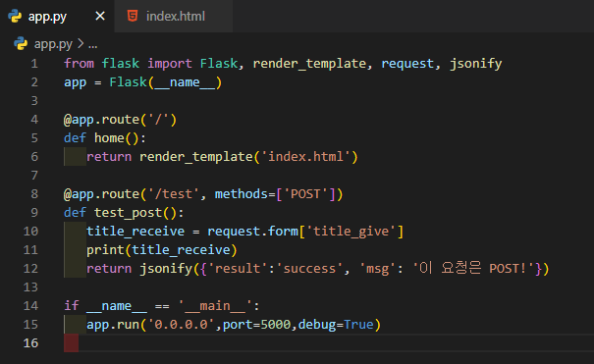Click 'port=5000' on line 15
The width and height of the screenshot is (594, 364).
pyautogui.click(x=256, y=325)
